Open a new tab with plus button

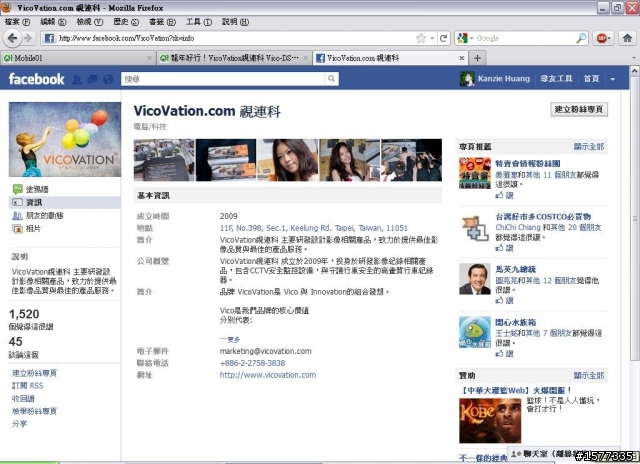(x=477, y=58)
